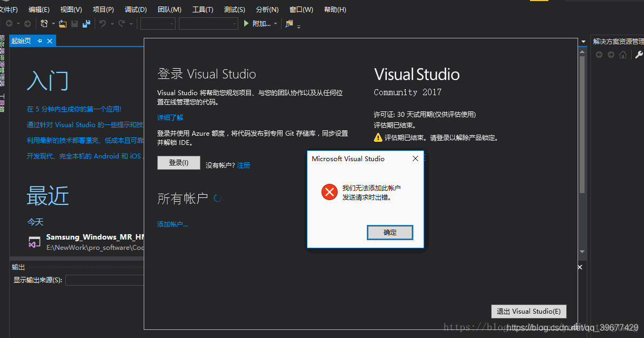Click the Solution Explorer forward arrow icon

611,55
